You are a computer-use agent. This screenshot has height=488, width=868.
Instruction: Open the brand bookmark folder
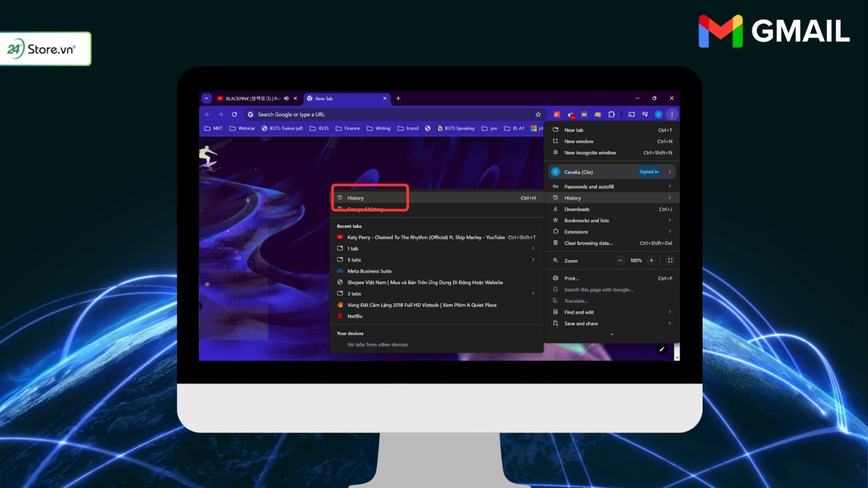point(408,129)
